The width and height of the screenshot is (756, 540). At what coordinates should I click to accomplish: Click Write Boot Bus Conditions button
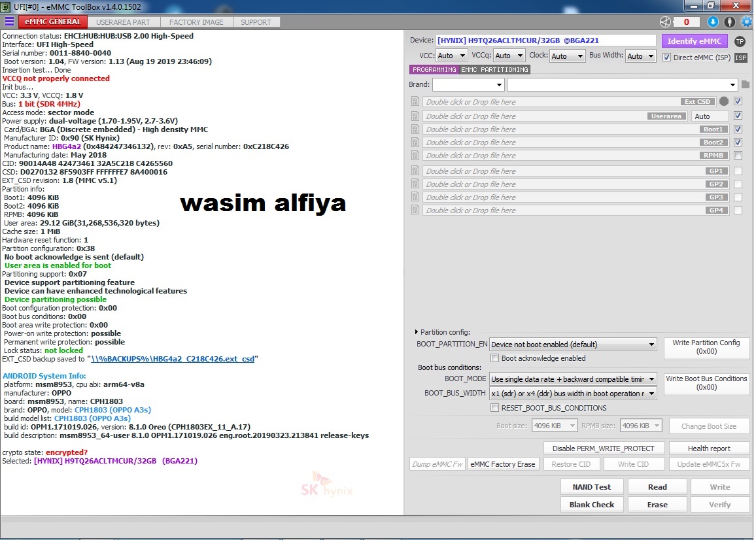[x=706, y=383]
